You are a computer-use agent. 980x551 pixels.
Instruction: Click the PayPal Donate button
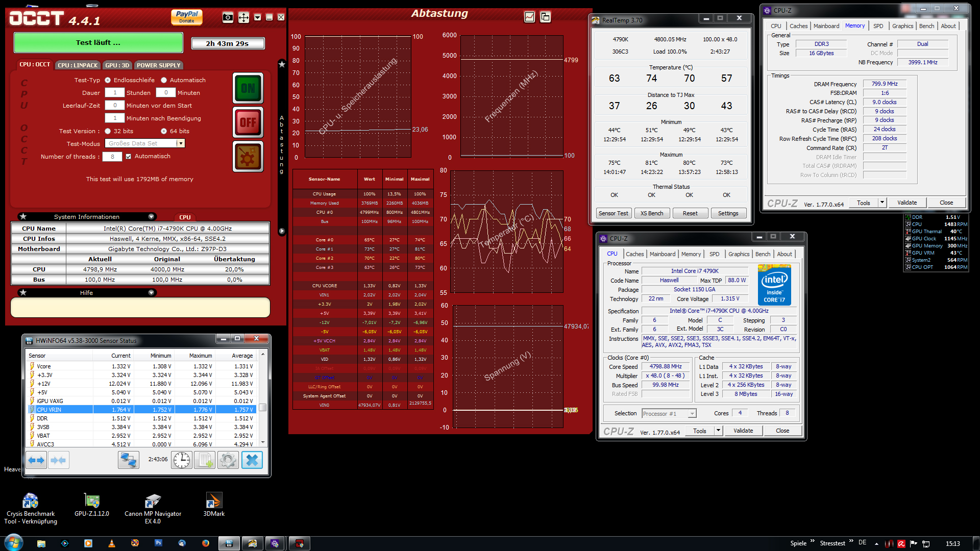click(186, 17)
